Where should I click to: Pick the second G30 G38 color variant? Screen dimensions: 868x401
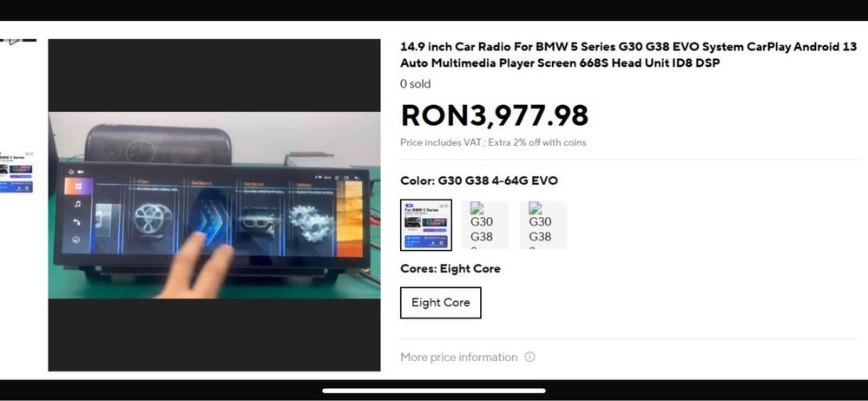click(x=485, y=225)
